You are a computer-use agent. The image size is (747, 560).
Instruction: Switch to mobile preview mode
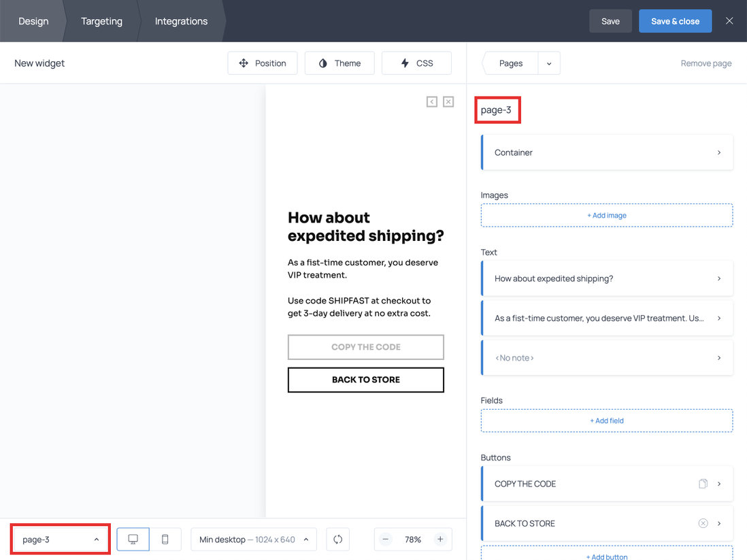coord(165,540)
